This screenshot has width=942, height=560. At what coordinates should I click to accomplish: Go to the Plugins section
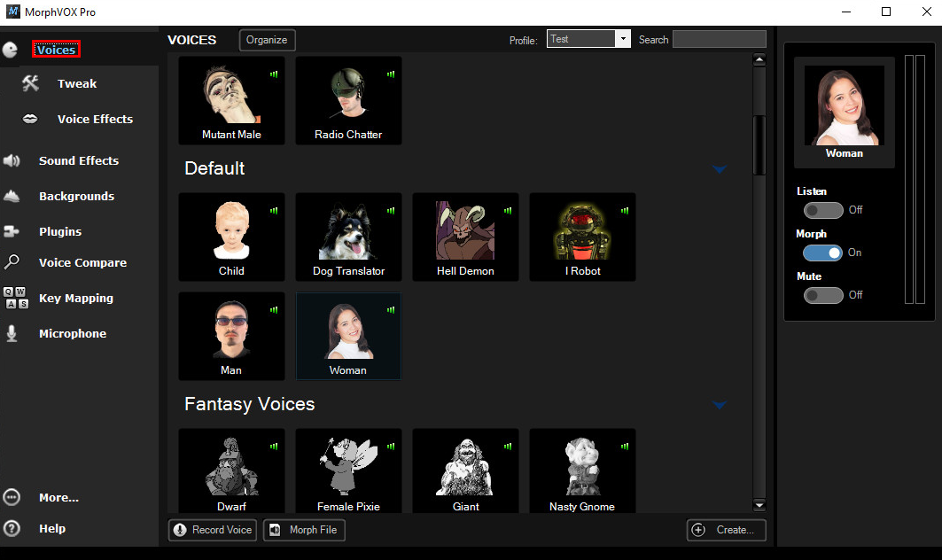pyautogui.click(x=60, y=231)
